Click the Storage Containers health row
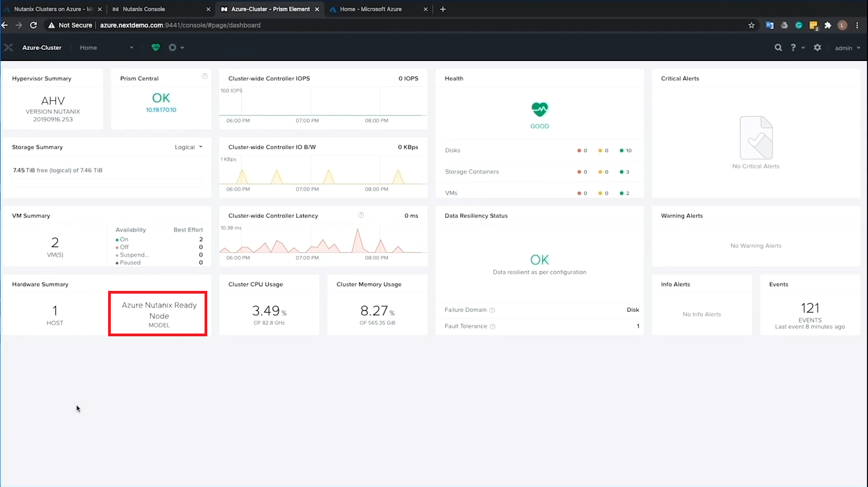868x487 pixels. tap(539, 172)
